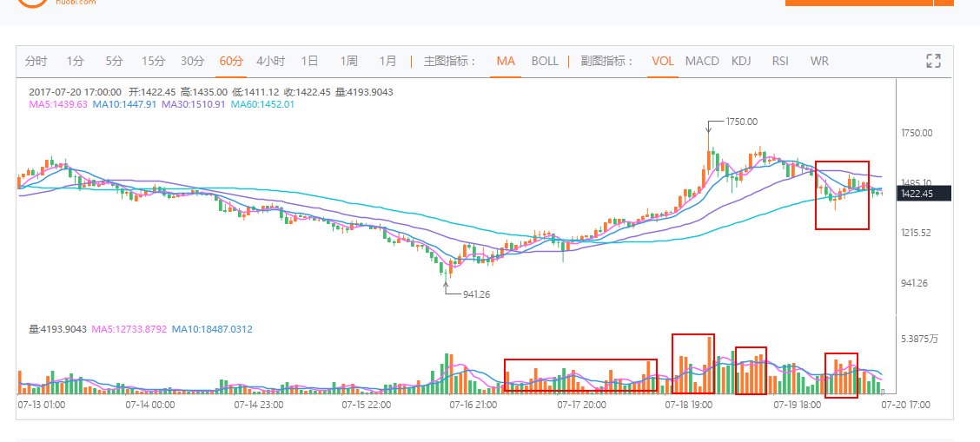Click the 07-15 22:00 time axis label

365,405
